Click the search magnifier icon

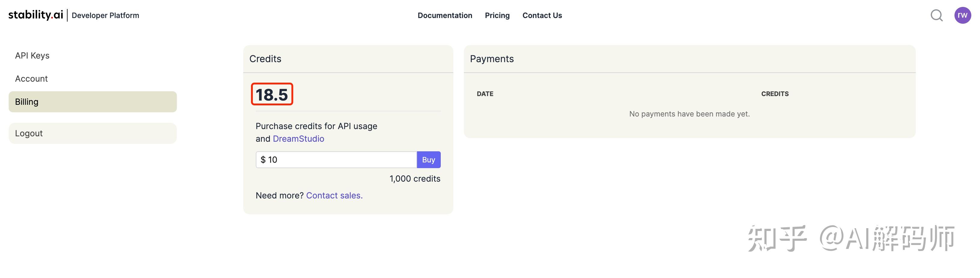tap(936, 15)
